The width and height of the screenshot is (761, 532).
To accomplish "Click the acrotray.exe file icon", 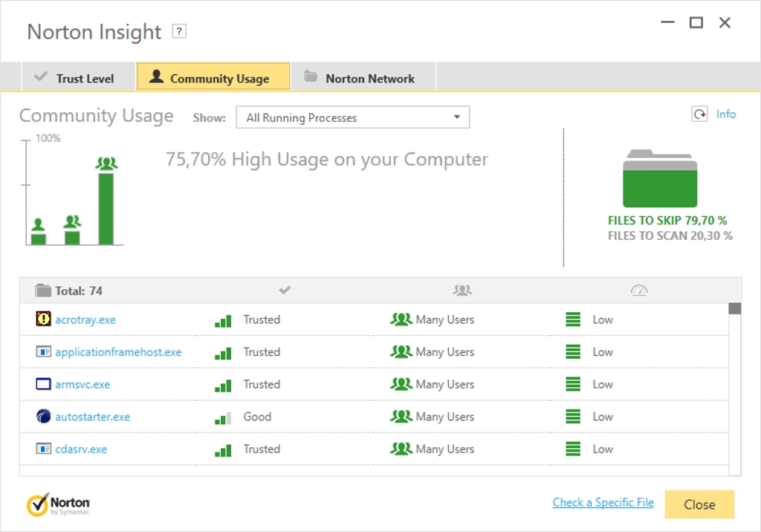I will pyautogui.click(x=44, y=319).
